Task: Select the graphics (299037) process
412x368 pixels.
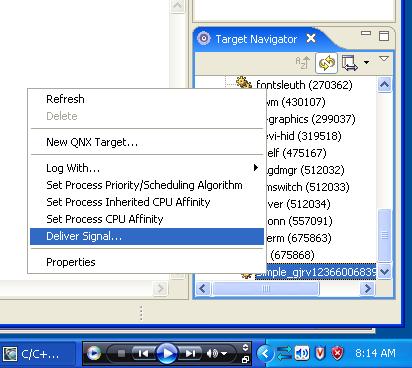Action: coord(310,119)
